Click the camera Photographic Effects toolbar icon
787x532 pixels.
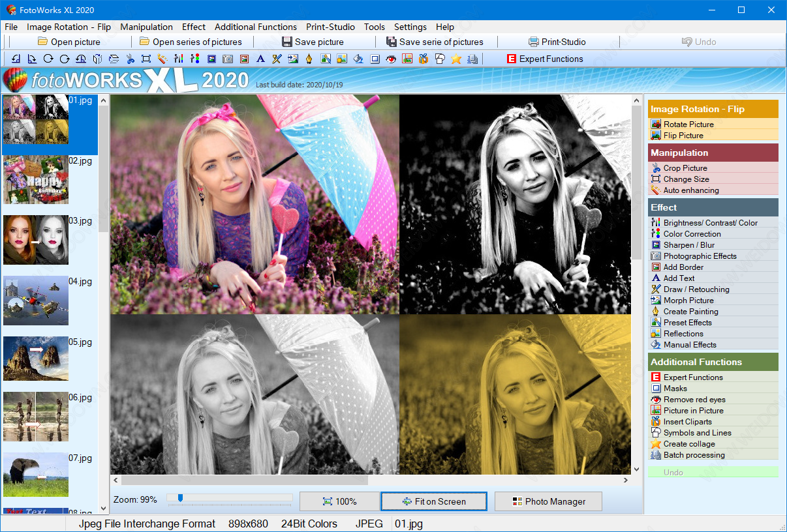click(x=228, y=59)
